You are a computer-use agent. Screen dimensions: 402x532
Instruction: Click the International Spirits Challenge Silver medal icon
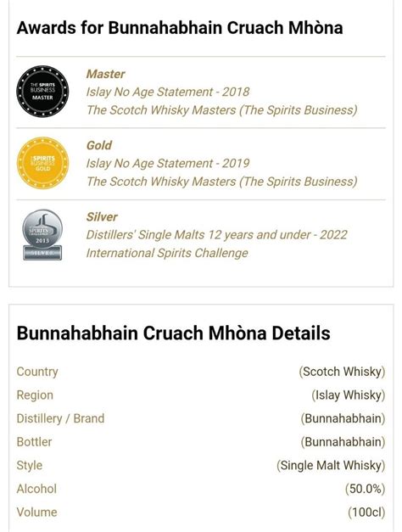(x=42, y=235)
